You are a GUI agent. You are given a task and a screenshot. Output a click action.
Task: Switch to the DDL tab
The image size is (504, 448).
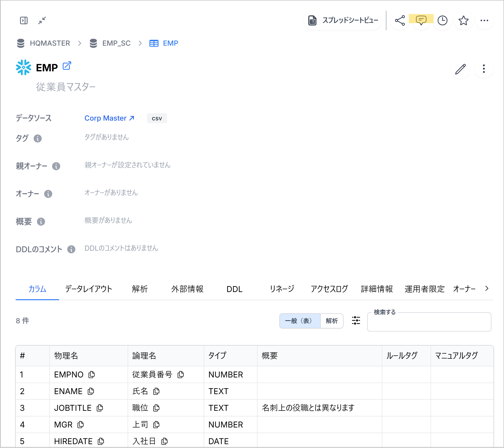point(234,289)
